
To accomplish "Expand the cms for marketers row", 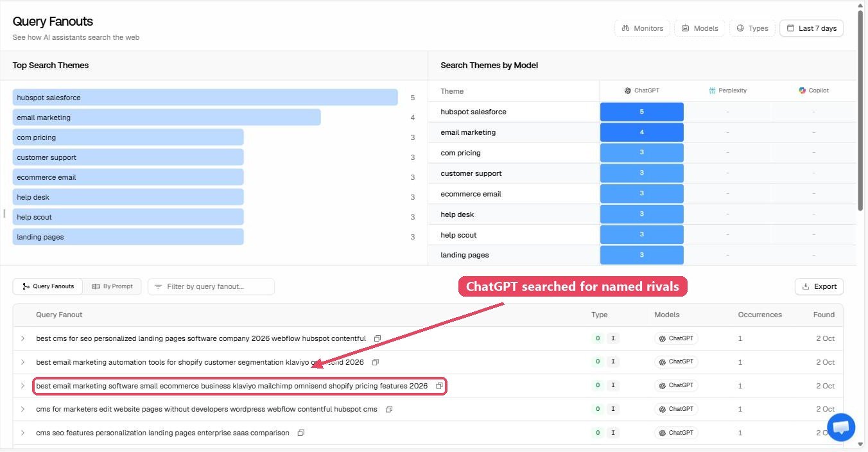I will coord(22,409).
